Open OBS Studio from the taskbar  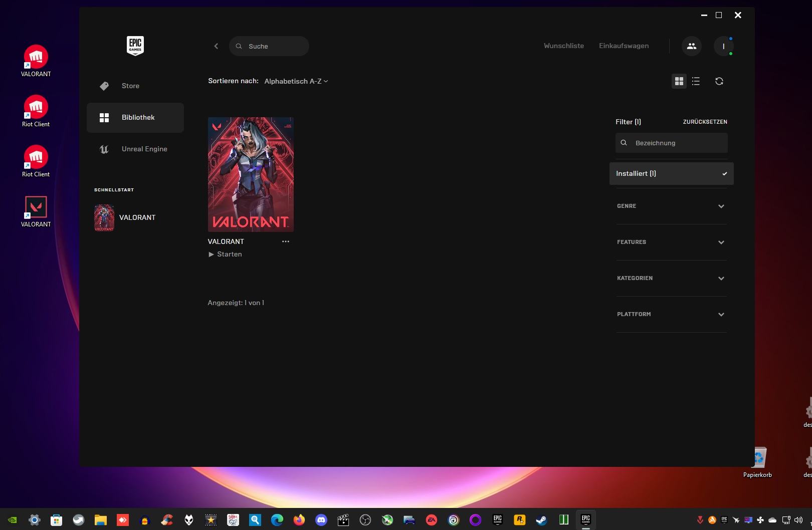(x=365, y=520)
